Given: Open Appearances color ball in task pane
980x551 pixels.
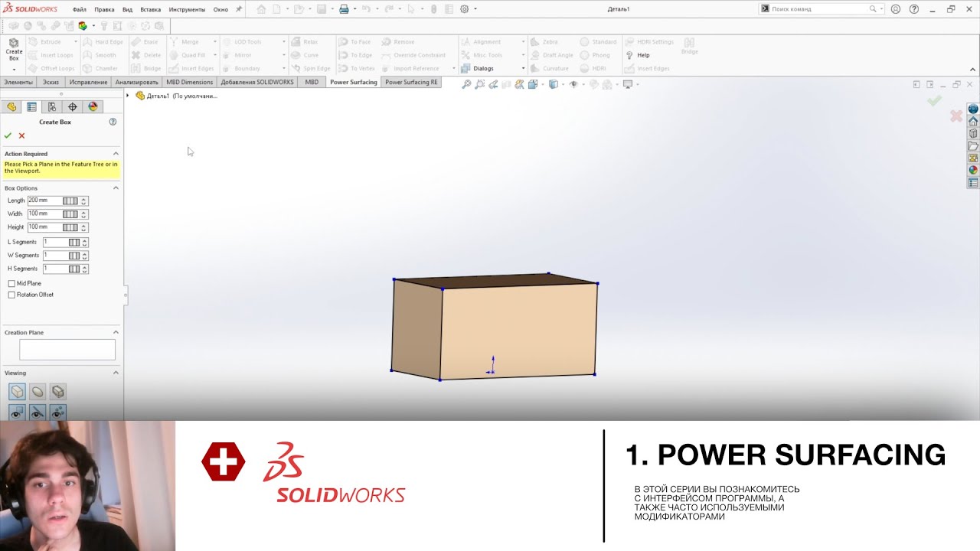Looking at the screenshot, I should (x=973, y=171).
